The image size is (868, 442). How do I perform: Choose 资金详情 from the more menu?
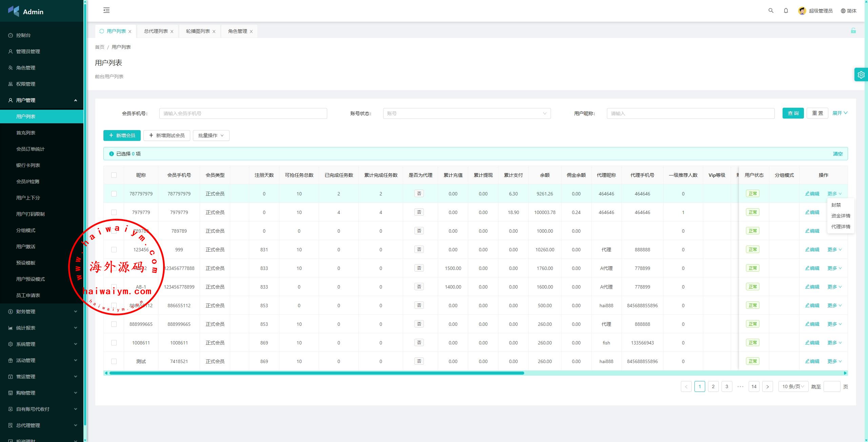click(841, 216)
